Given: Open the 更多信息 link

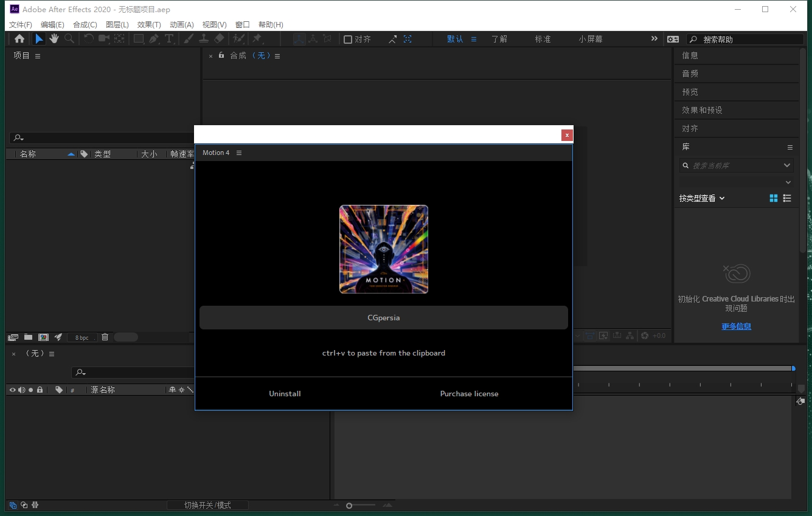Looking at the screenshot, I should 736,326.
